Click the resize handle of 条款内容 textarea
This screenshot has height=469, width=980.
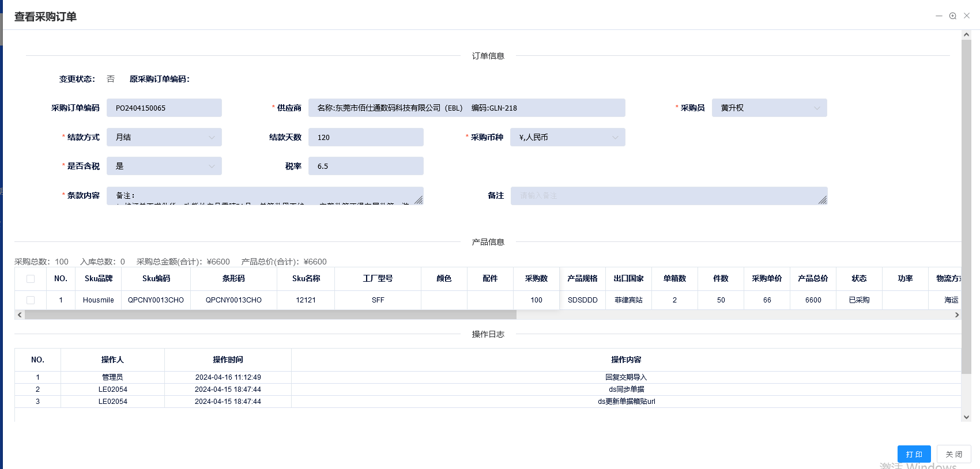(419, 200)
